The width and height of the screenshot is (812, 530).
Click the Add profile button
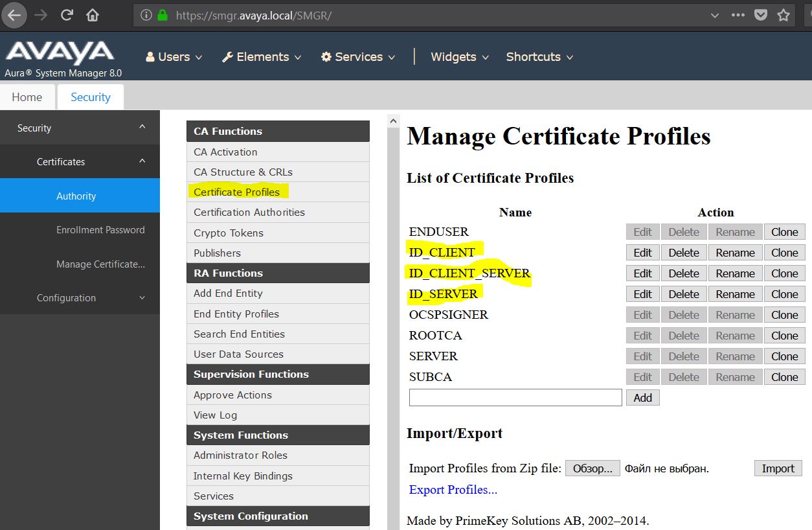(x=642, y=398)
